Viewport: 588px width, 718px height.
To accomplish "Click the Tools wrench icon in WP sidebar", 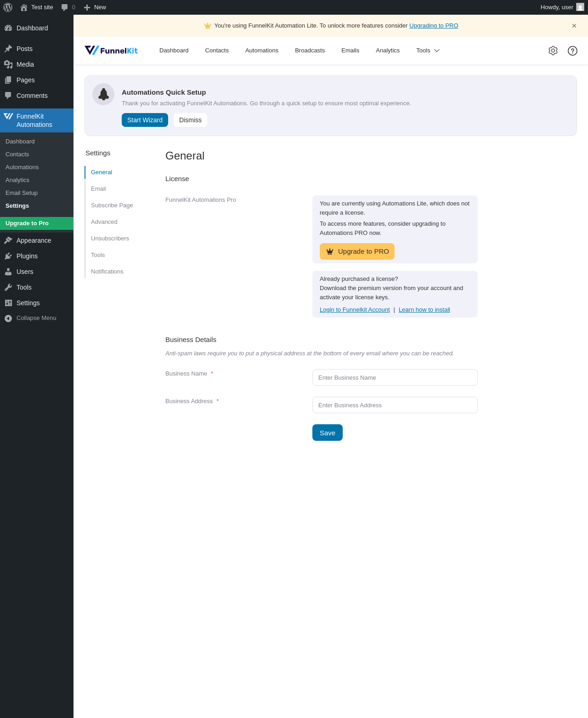I will tap(8, 287).
